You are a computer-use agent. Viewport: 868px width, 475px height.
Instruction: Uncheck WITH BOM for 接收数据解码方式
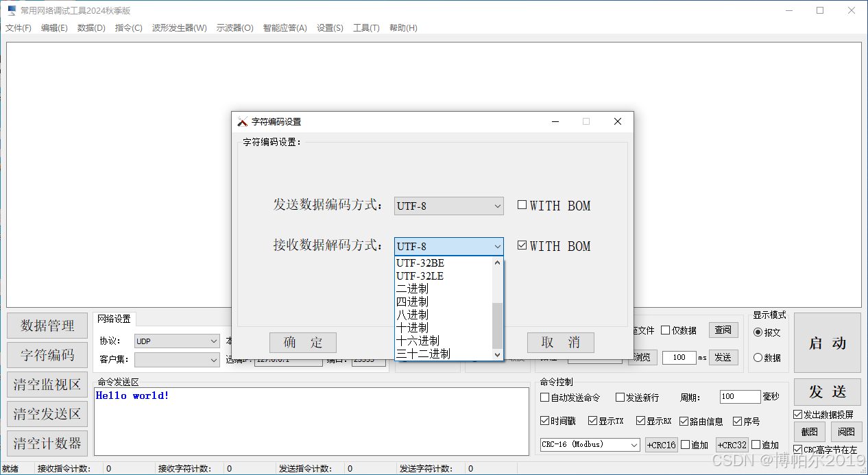click(x=522, y=245)
